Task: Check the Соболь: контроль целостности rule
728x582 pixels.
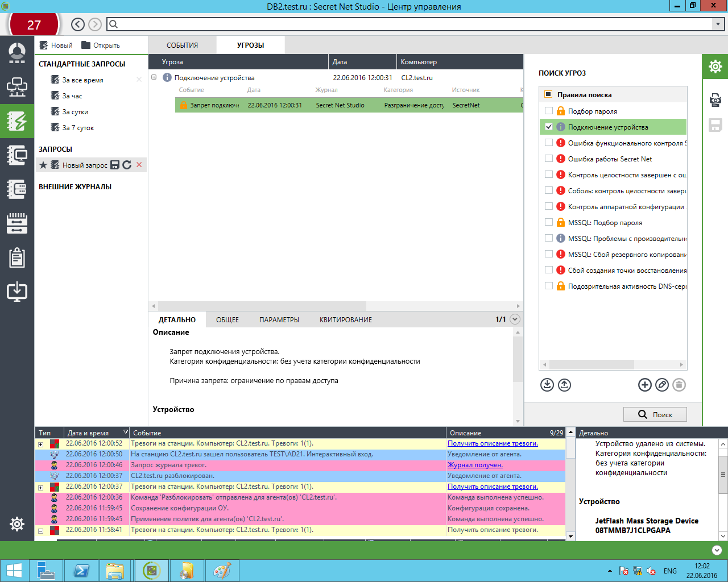Action: [x=549, y=190]
